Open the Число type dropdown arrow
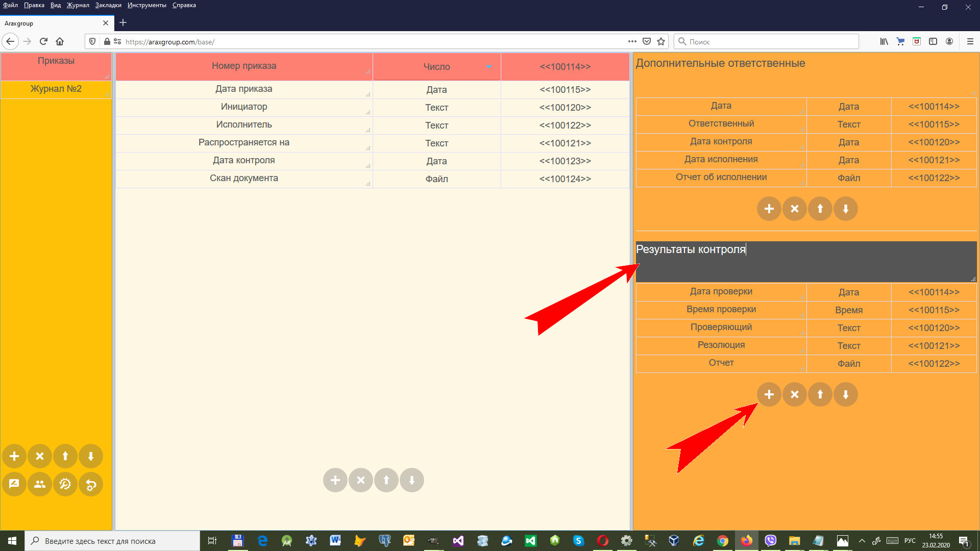Viewport: 980px width, 551px height. pos(489,67)
